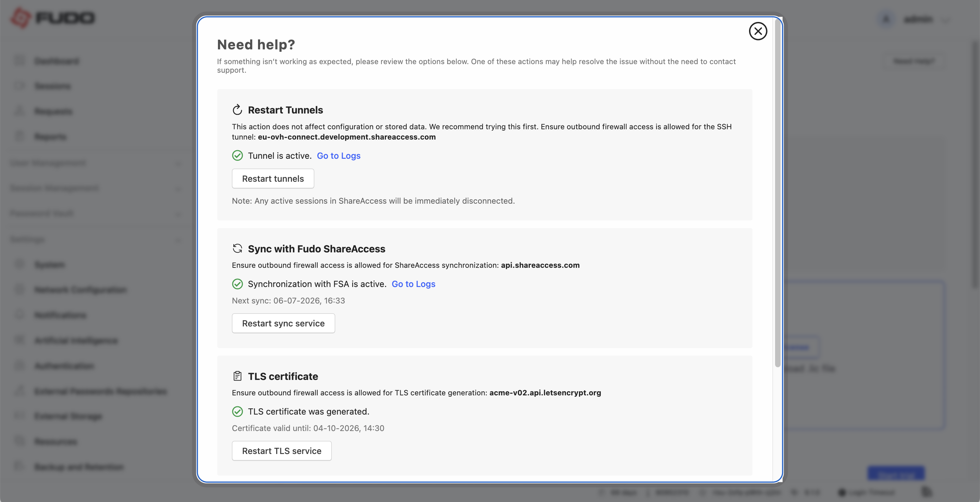
Task: Click the Restart Tunnels circular arrow icon
Action: pos(237,110)
